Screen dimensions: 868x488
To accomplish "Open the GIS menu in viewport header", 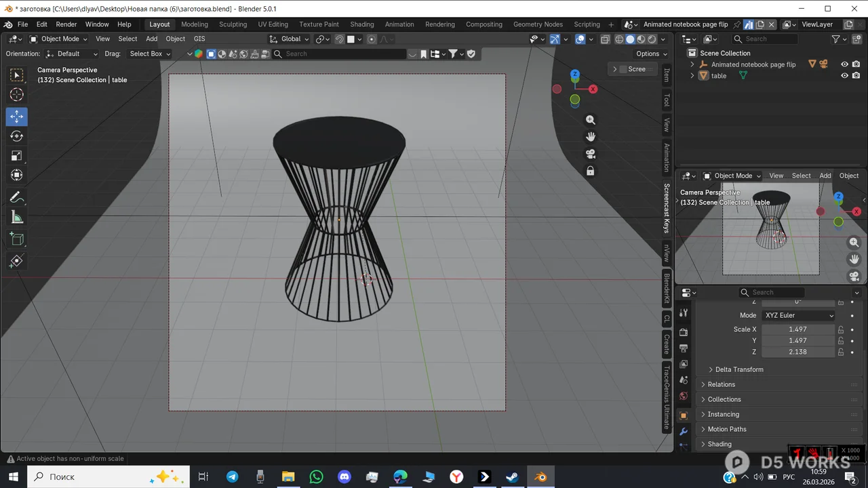I will (199, 39).
